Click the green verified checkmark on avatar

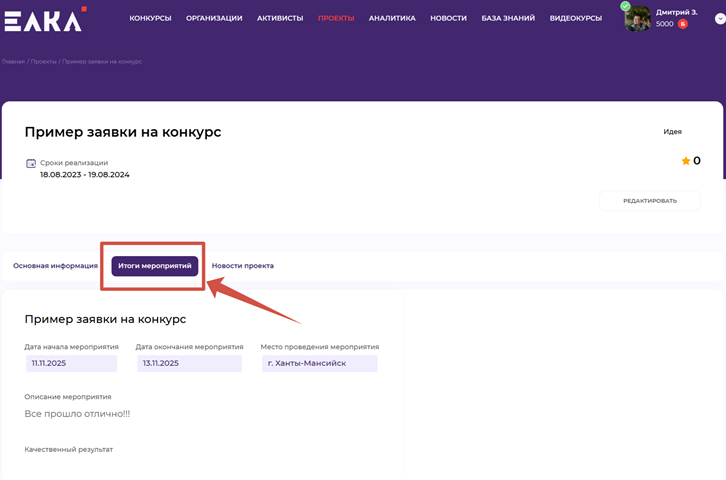point(626,6)
